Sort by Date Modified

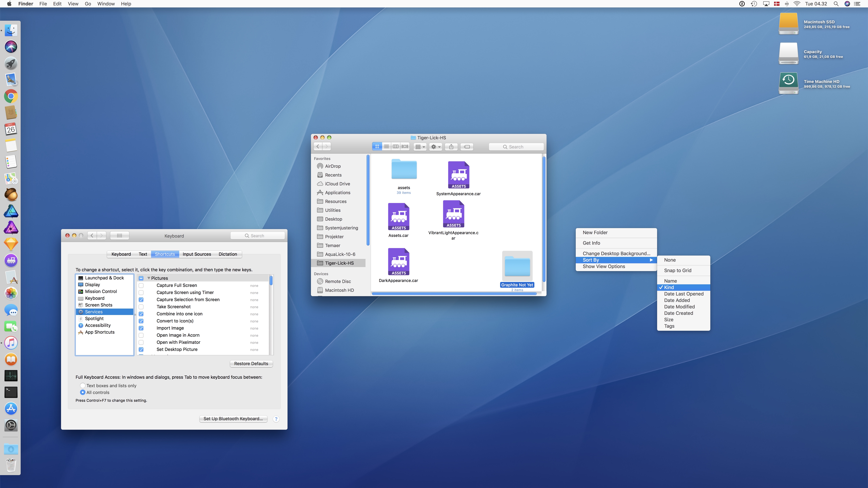(684, 307)
